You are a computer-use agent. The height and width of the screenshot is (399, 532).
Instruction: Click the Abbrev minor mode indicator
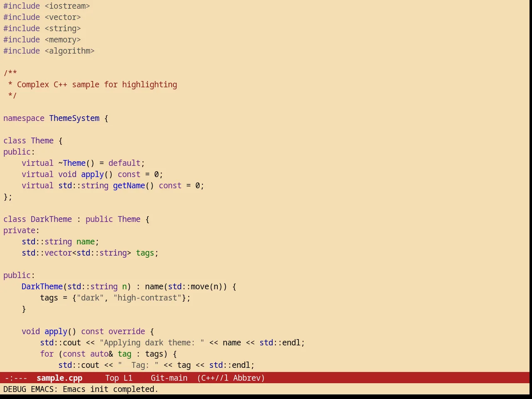249,378
